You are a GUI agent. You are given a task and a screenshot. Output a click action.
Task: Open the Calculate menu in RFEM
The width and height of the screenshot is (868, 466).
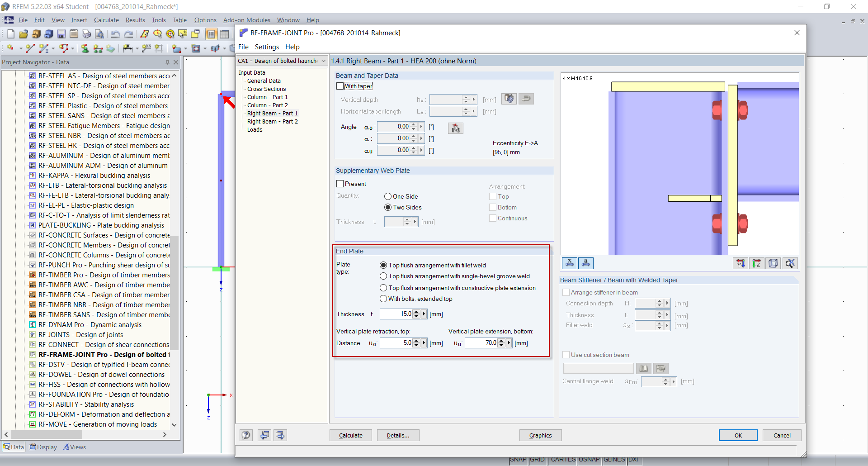point(106,20)
